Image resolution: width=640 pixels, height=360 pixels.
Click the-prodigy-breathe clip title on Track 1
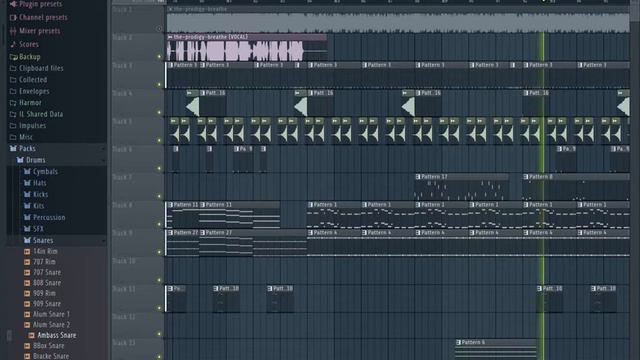tap(200, 9)
